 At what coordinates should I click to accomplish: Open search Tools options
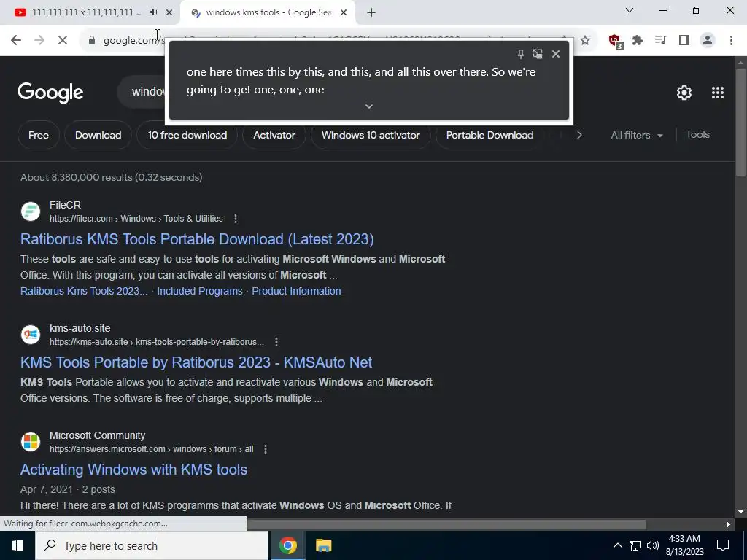tap(697, 135)
